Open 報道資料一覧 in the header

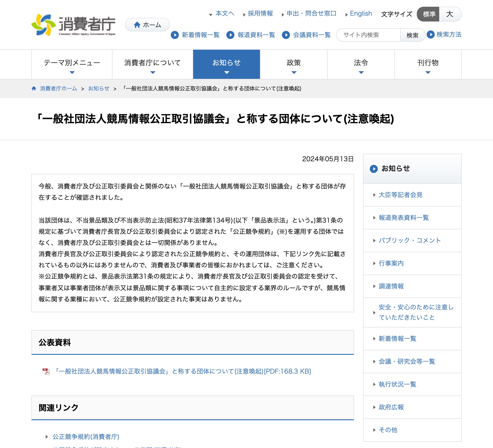[x=256, y=35]
